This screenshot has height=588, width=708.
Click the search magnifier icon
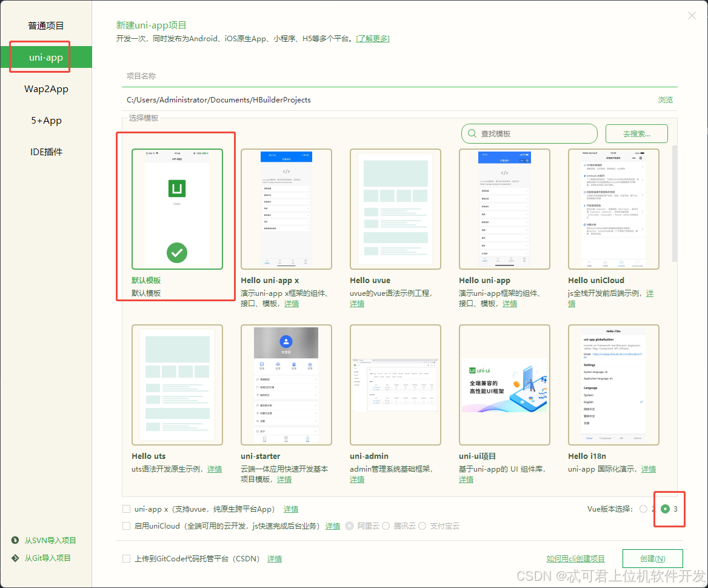(x=472, y=134)
